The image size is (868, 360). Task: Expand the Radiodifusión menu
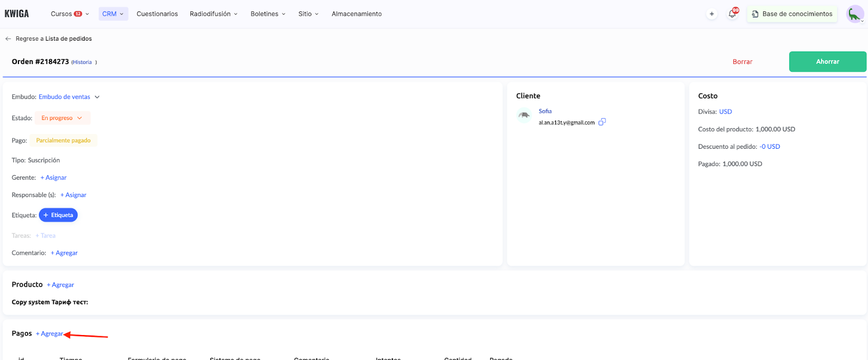[x=214, y=14]
